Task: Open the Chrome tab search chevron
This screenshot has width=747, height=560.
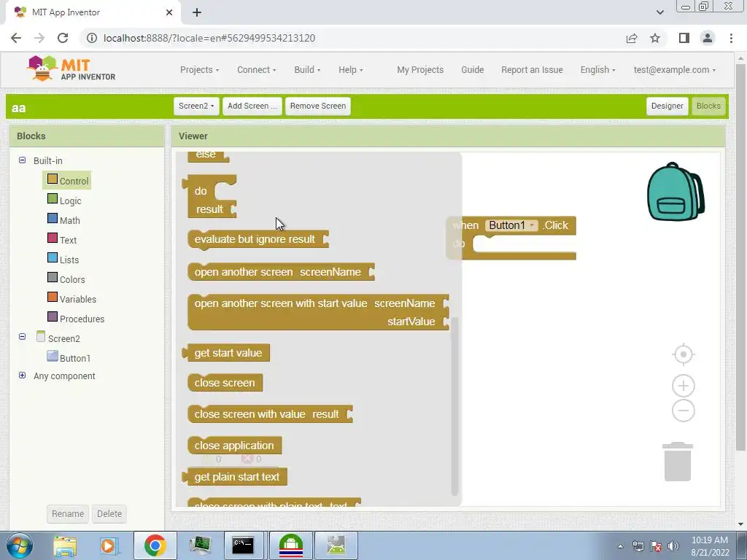Action: click(x=659, y=12)
